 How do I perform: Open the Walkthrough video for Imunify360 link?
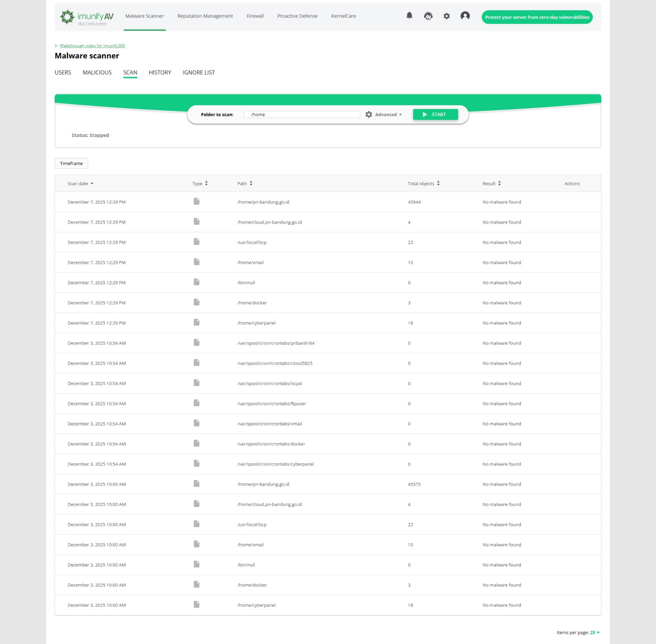tap(92, 46)
